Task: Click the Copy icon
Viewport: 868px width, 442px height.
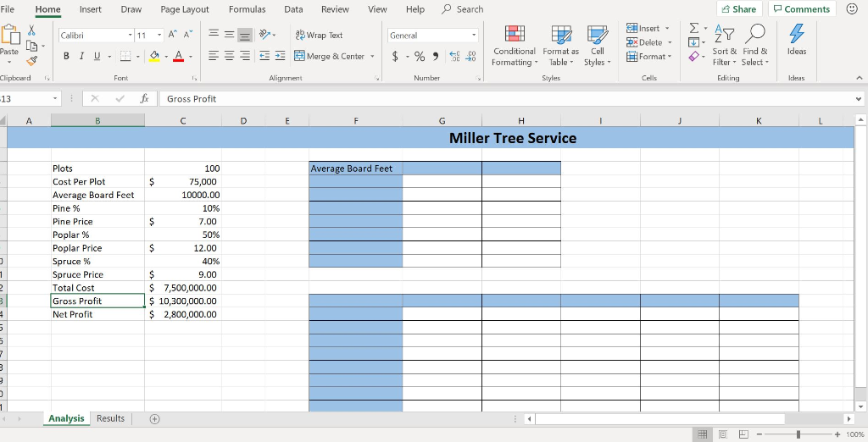Action: point(31,46)
